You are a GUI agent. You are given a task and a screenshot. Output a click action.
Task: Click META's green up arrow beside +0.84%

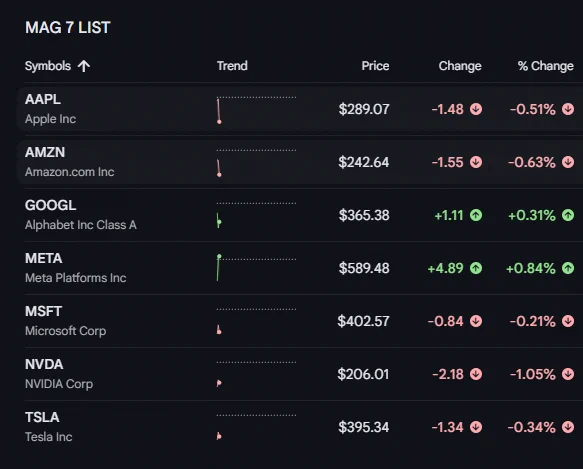pos(568,268)
